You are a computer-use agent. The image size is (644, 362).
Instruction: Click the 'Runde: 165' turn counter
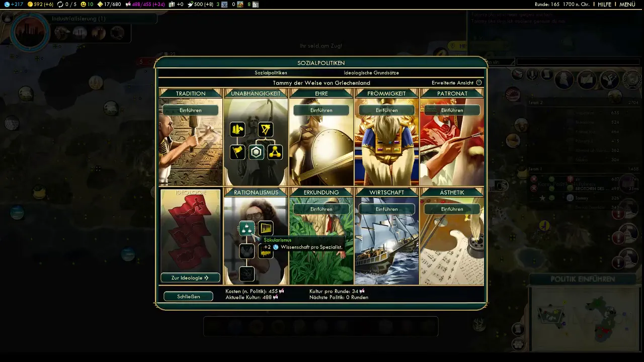point(548,5)
